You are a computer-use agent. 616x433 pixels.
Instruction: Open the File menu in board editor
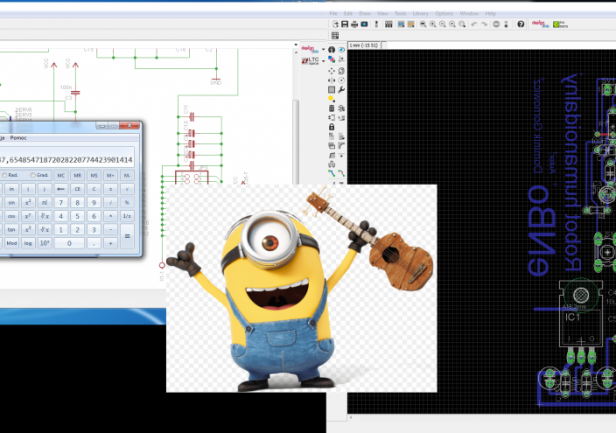coord(335,12)
